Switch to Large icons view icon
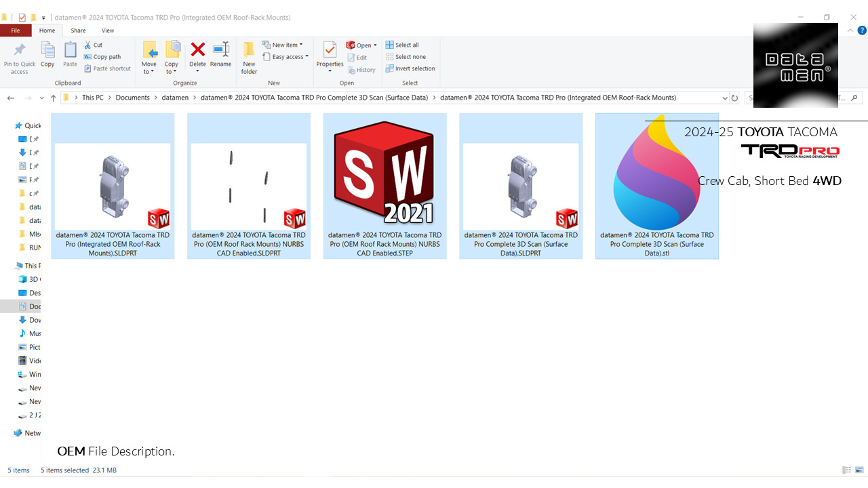This screenshot has height=488, width=868. (859, 470)
